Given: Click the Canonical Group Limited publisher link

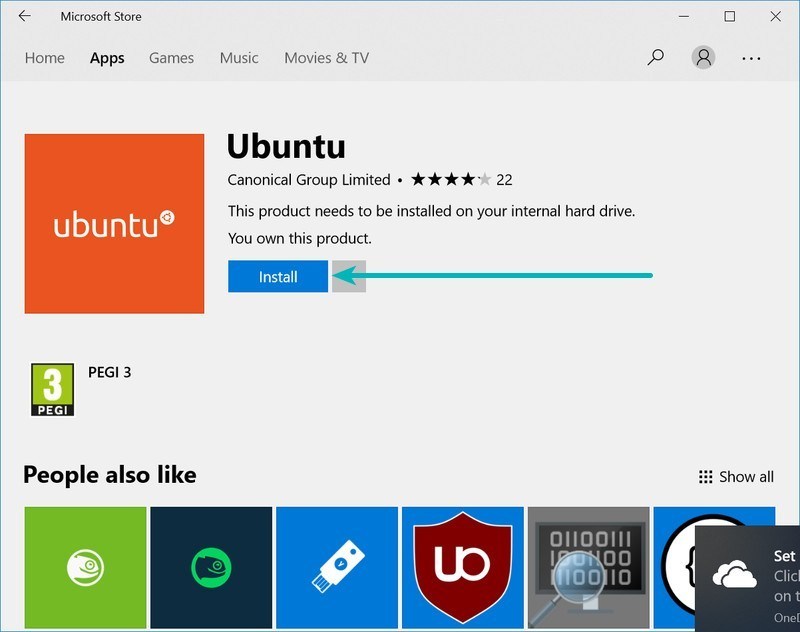Looking at the screenshot, I should (309, 180).
